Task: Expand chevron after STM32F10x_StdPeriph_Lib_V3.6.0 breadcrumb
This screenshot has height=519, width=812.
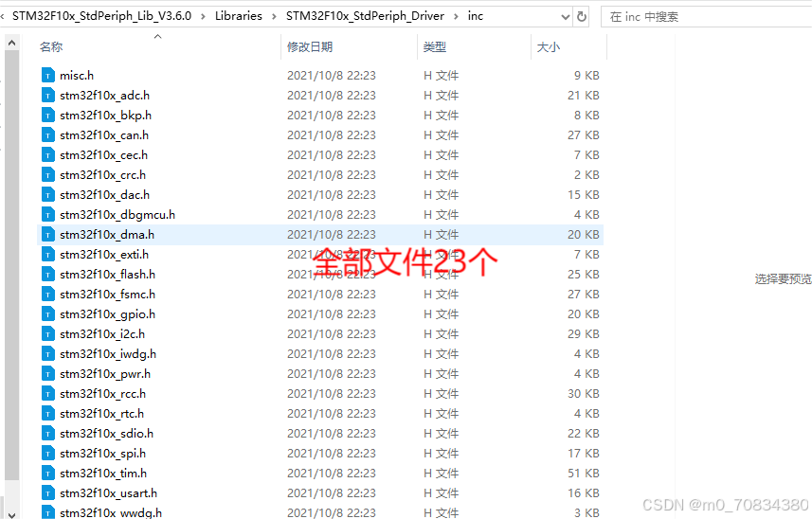Action: coord(203,16)
